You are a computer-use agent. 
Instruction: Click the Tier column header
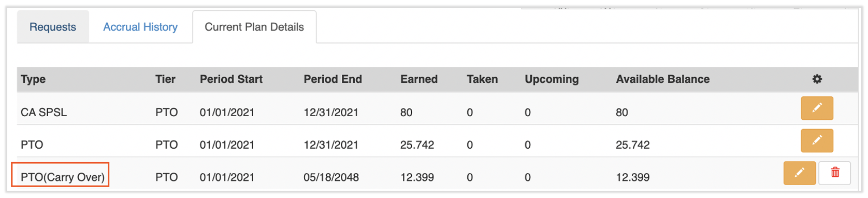[x=165, y=79]
